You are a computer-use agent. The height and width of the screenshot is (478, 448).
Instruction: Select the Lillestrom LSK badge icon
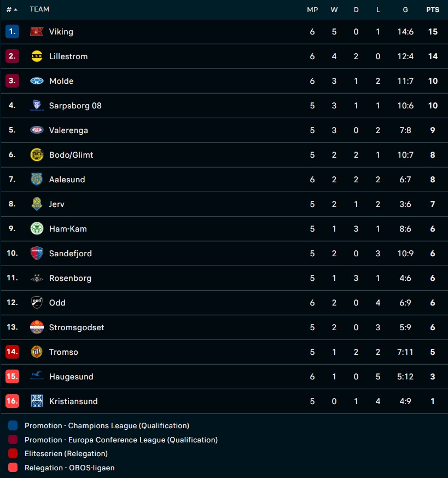[x=37, y=56]
